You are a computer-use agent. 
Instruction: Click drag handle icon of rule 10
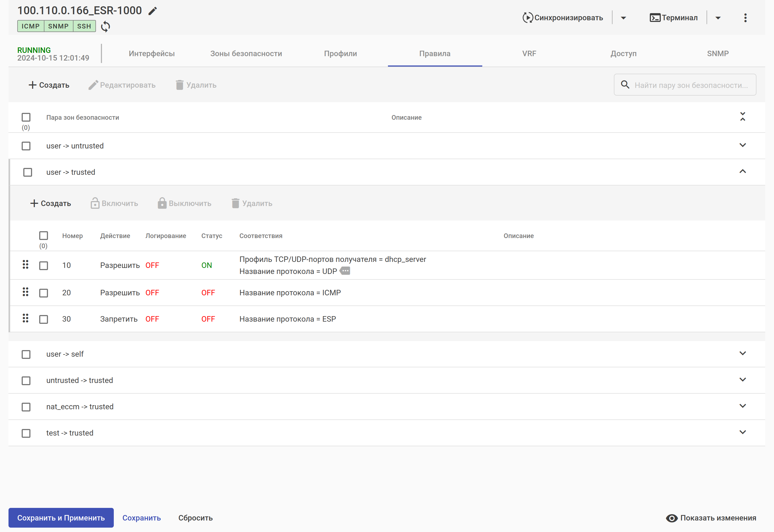(25, 265)
